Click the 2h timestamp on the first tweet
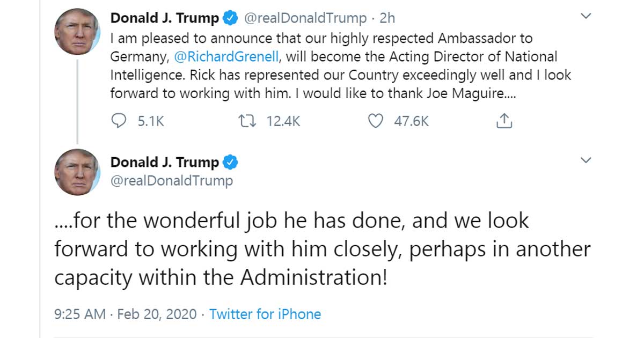This screenshot has height=338, width=644. click(x=387, y=18)
